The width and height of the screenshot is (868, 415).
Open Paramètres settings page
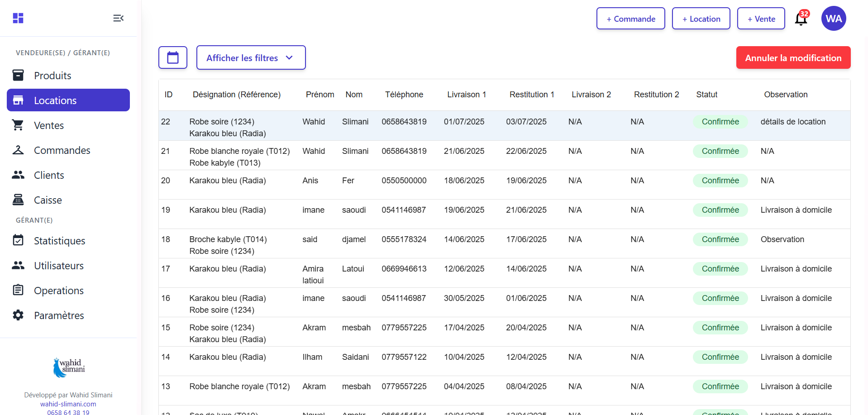[68, 315]
